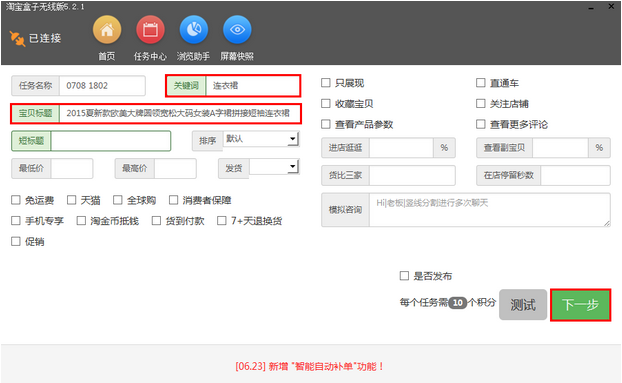Open the 任务中心 calendar icon
Viewport: 622px width, 383px height.
coord(150,30)
